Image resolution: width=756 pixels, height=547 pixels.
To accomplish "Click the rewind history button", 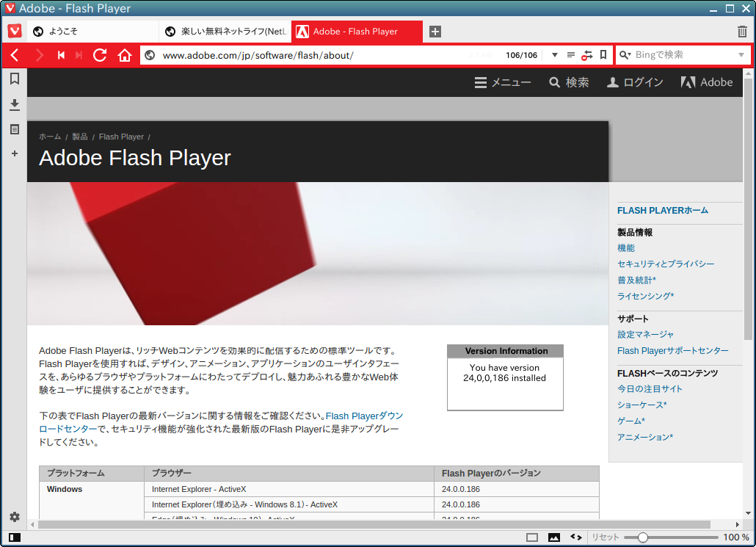I will point(61,55).
